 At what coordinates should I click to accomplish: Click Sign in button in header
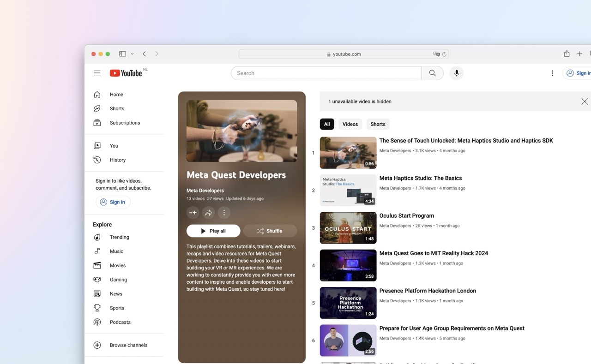tap(578, 73)
